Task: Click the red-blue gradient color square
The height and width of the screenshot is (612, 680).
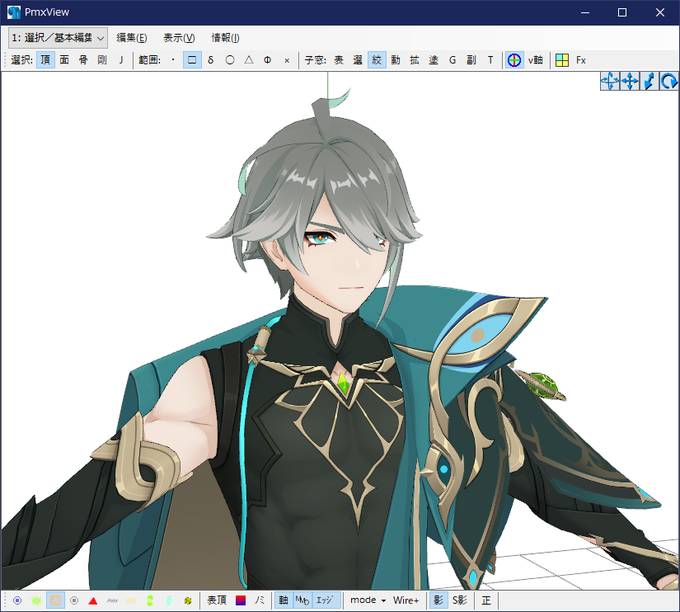Action: 241,601
